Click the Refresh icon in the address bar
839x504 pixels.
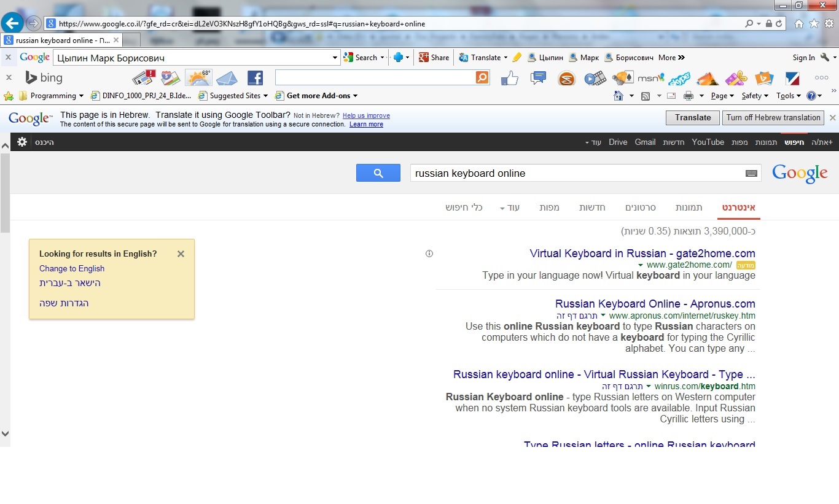779,23
